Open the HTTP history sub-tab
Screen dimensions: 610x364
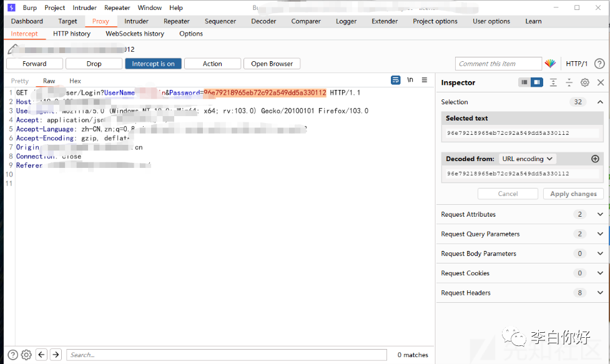tap(72, 34)
